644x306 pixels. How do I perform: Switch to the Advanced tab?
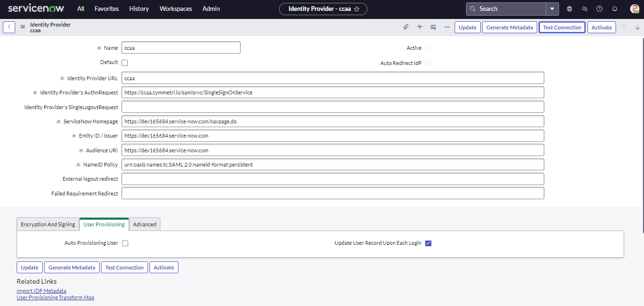(145, 224)
